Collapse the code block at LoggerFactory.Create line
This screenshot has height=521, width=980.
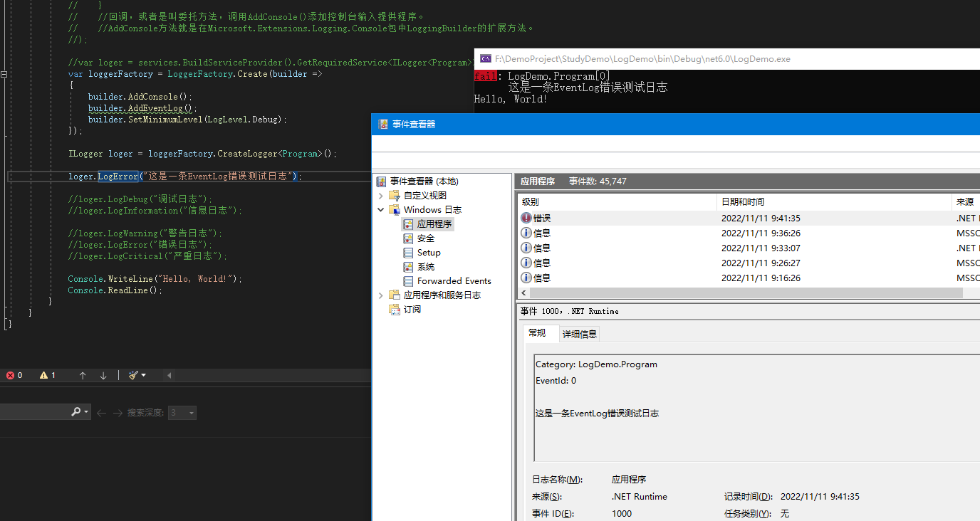pyautogui.click(x=4, y=74)
